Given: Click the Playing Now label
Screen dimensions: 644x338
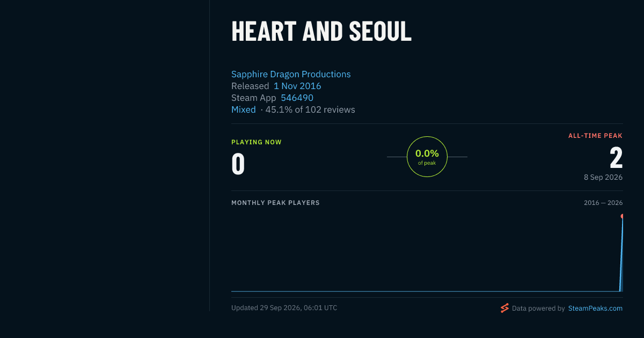Looking at the screenshot, I should point(257,142).
